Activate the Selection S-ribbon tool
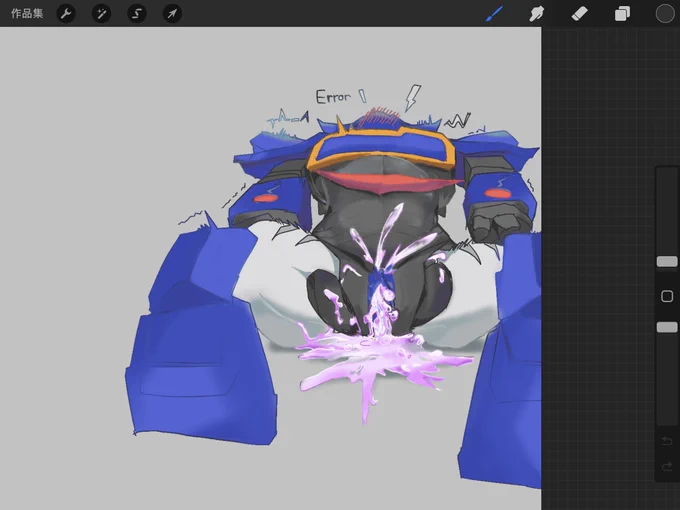 (x=137, y=14)
